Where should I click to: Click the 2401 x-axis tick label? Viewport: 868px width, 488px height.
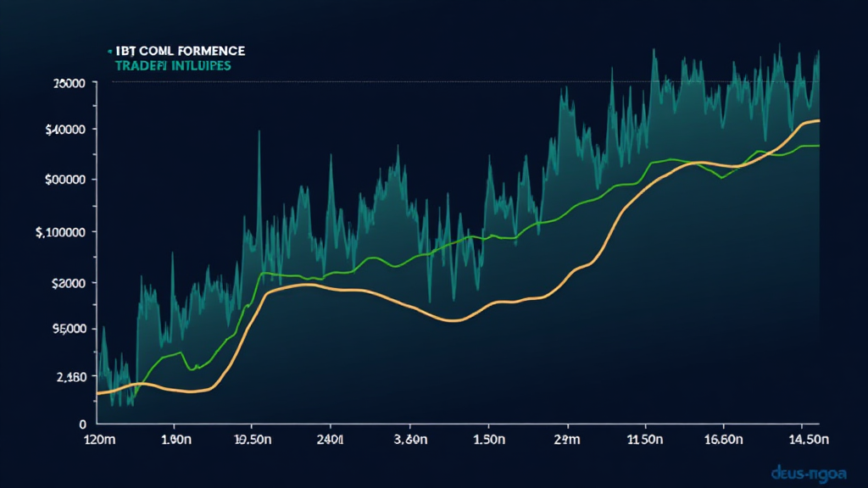click(329, 441)
